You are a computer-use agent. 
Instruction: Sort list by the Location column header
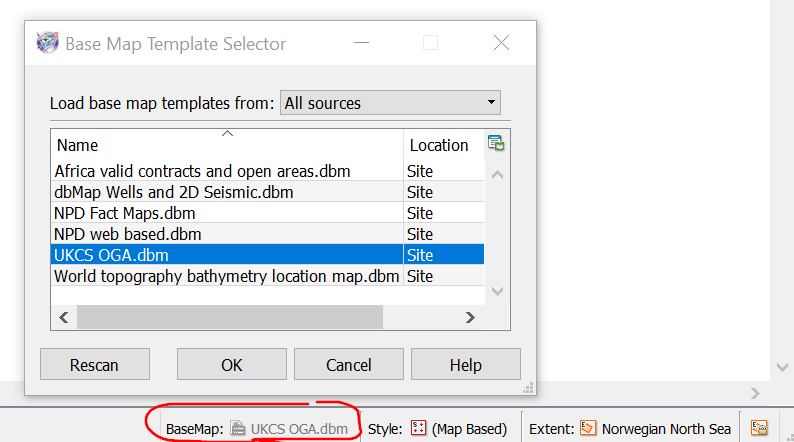click(444, 145)
